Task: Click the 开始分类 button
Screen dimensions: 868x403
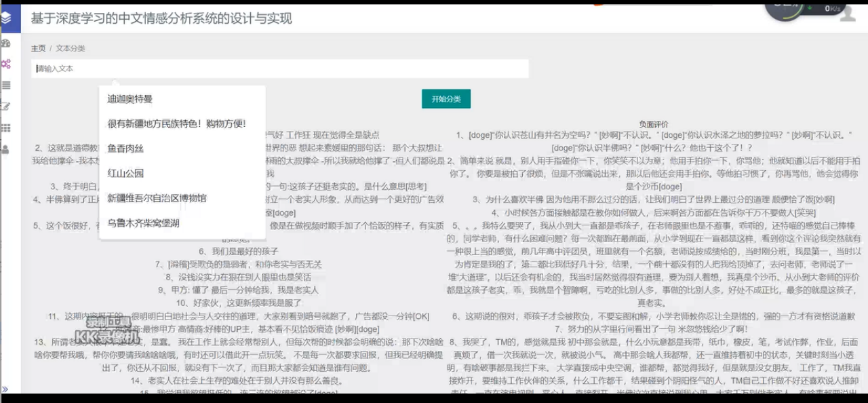Action: point(446,99)
